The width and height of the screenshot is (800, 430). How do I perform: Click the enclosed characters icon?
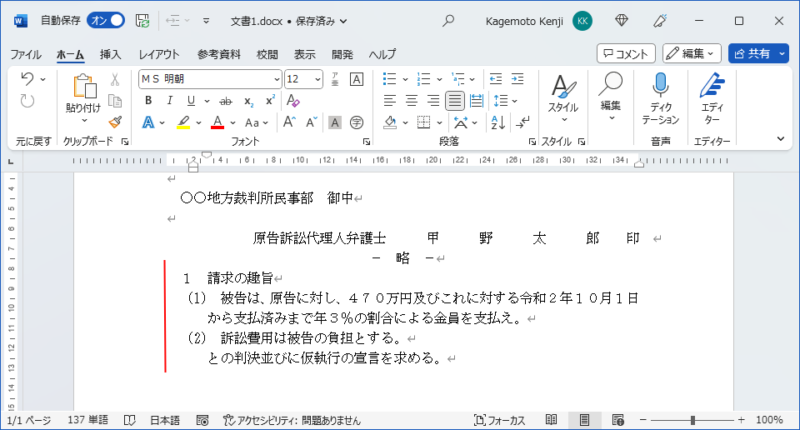click(357, 122)
